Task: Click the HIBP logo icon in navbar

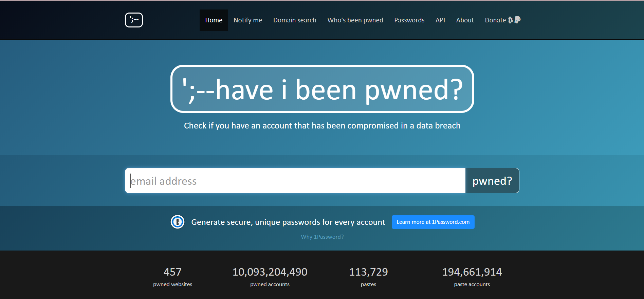Action: [134, 20]
